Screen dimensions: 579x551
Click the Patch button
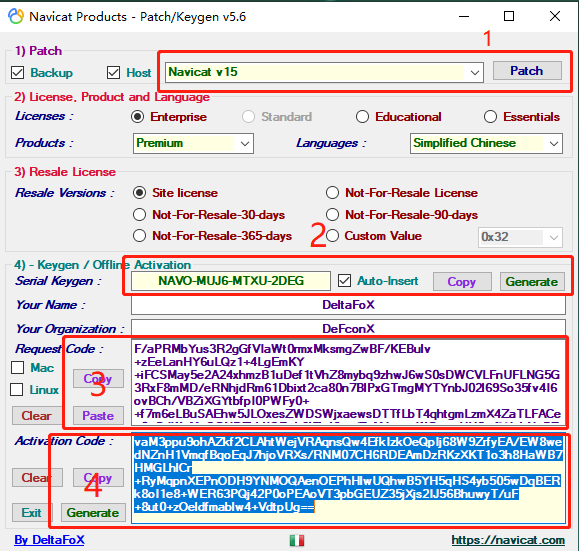(527, 71)
